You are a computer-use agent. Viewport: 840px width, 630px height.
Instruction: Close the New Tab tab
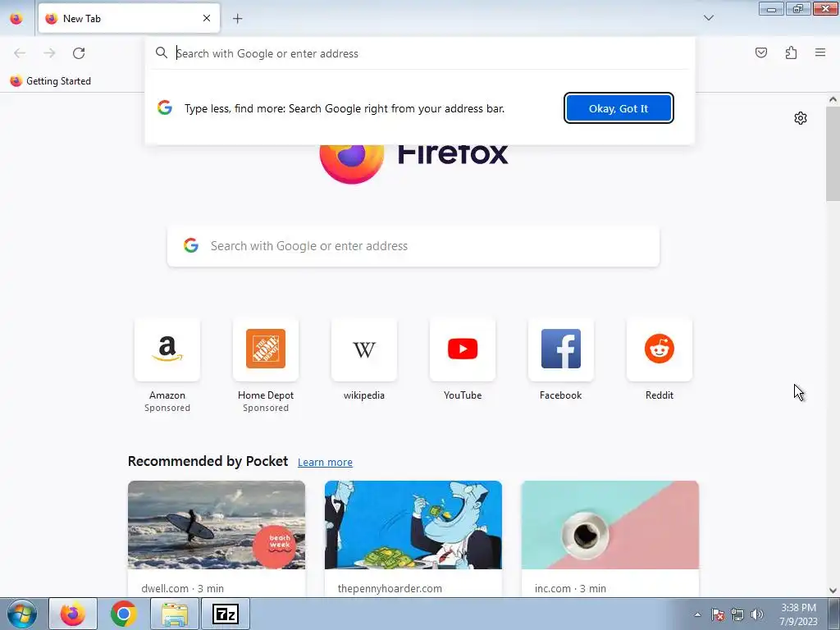[x=207, y=18]
